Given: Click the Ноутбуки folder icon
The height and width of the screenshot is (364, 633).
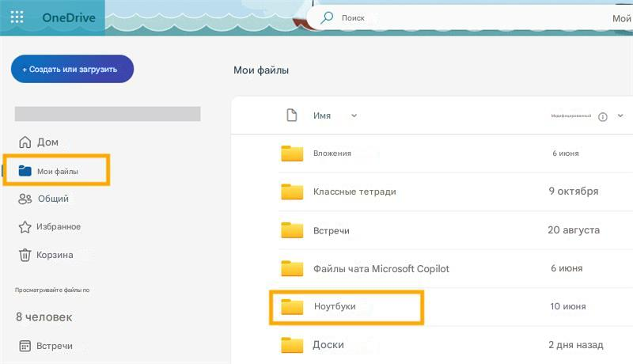Looking at the screenshot, I should 292,307.
